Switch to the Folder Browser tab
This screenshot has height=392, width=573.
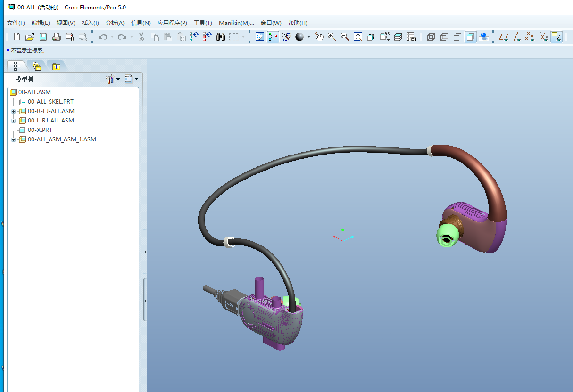[x=37, y=66]
